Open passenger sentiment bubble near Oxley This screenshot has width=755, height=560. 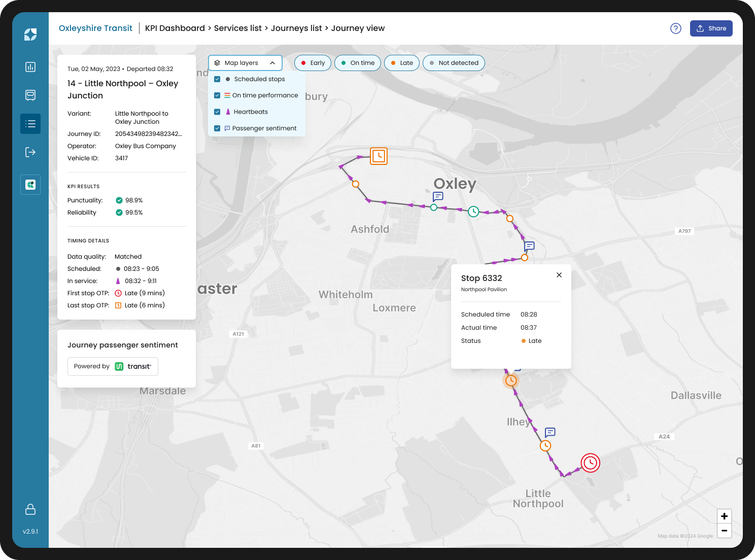pyautogui.click(x=438, y=196)
